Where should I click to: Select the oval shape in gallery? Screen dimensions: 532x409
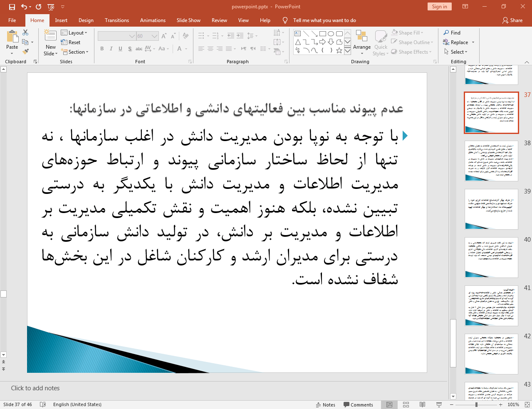coord(331,34)
